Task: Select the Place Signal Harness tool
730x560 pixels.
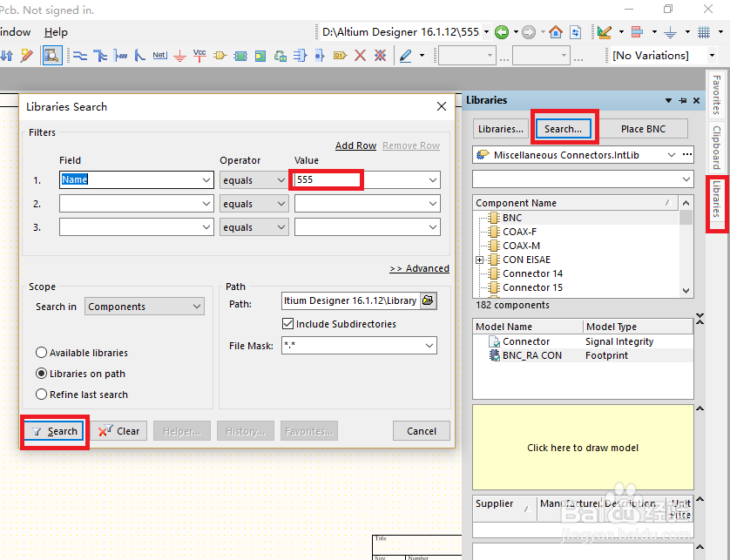Action: [120, 57]
